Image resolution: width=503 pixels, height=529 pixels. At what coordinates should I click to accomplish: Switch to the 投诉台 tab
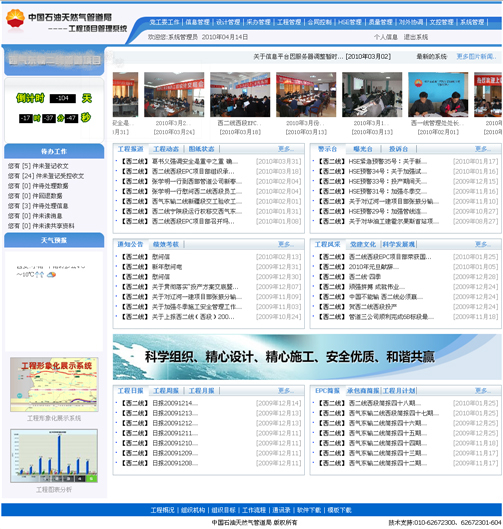click(x=398, y=149)
